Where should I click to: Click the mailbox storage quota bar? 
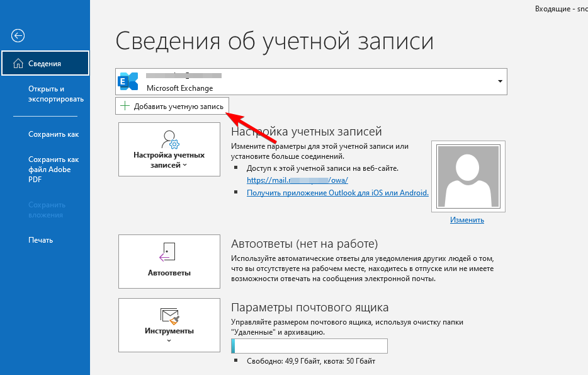tap(309, 346)
